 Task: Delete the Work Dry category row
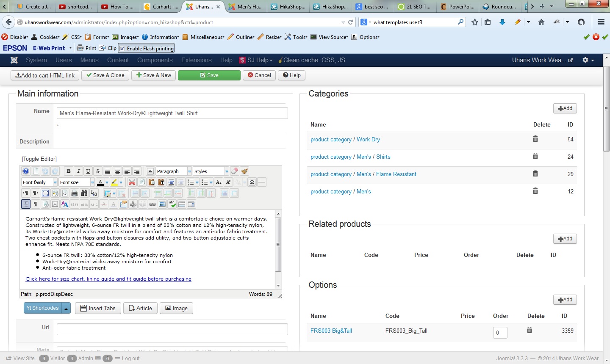(535, 139)
